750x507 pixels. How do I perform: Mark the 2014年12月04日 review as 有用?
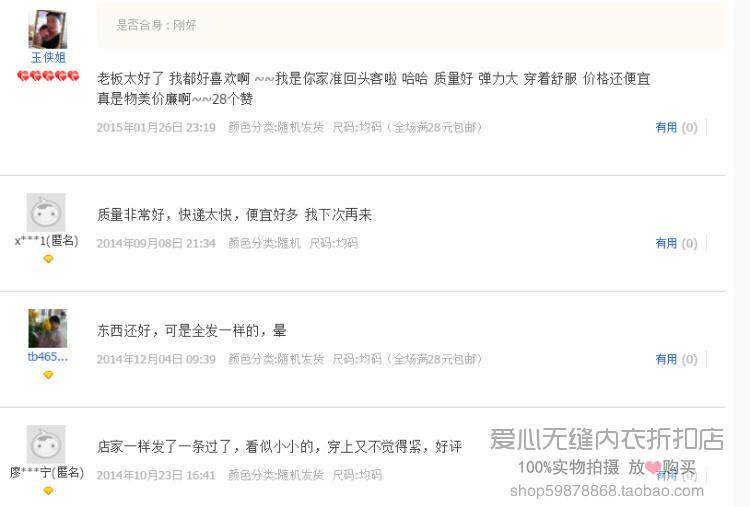pos(666,359)
